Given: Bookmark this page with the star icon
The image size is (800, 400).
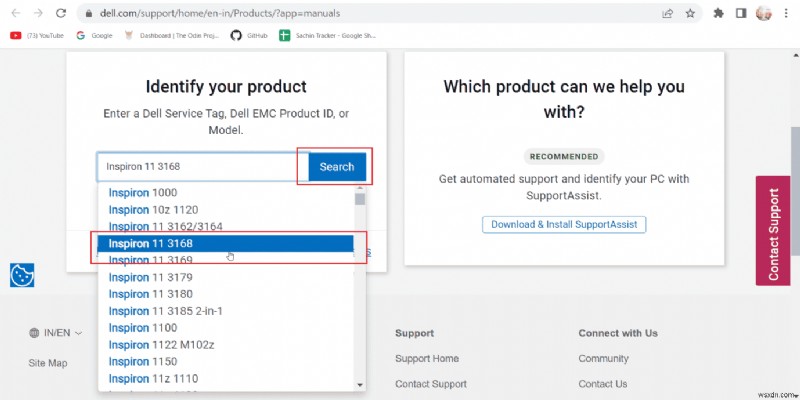Looking at the screenshot, I should pos(690,13).
